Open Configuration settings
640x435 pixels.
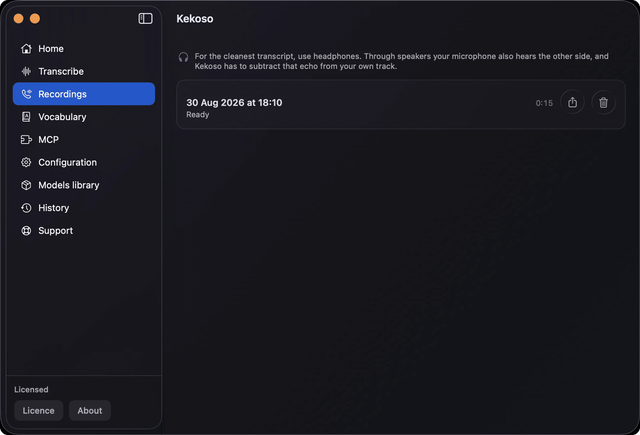[84, 162]
